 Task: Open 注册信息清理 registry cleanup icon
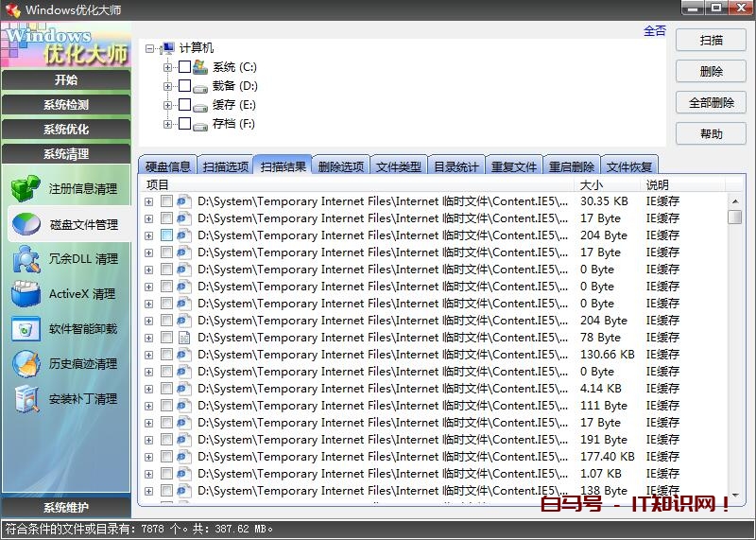click(x=26, y=188)
